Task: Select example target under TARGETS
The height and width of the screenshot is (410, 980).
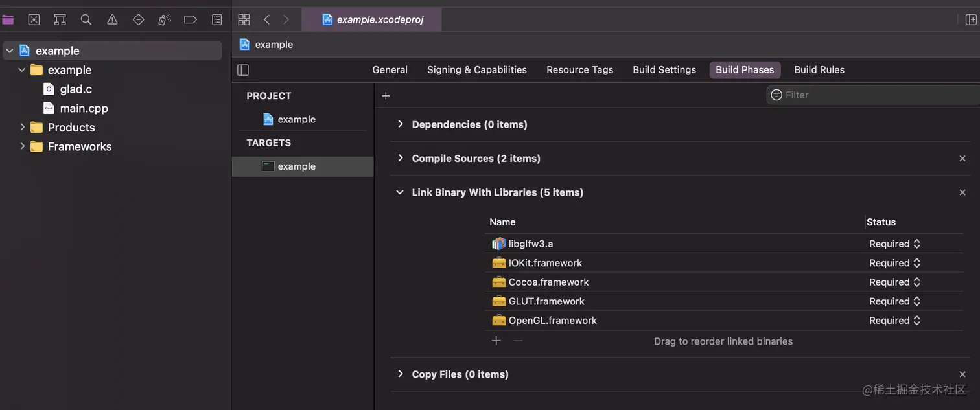Action: coord(303,166)
